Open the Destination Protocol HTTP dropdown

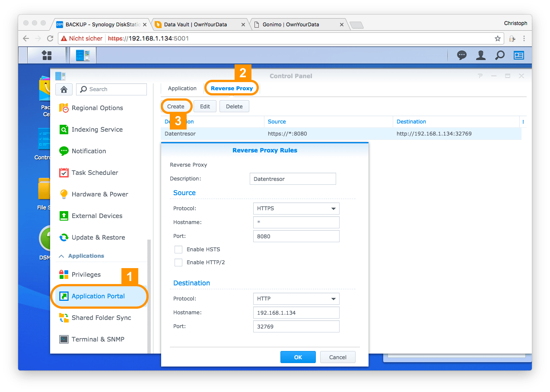(x=296, y=299)
